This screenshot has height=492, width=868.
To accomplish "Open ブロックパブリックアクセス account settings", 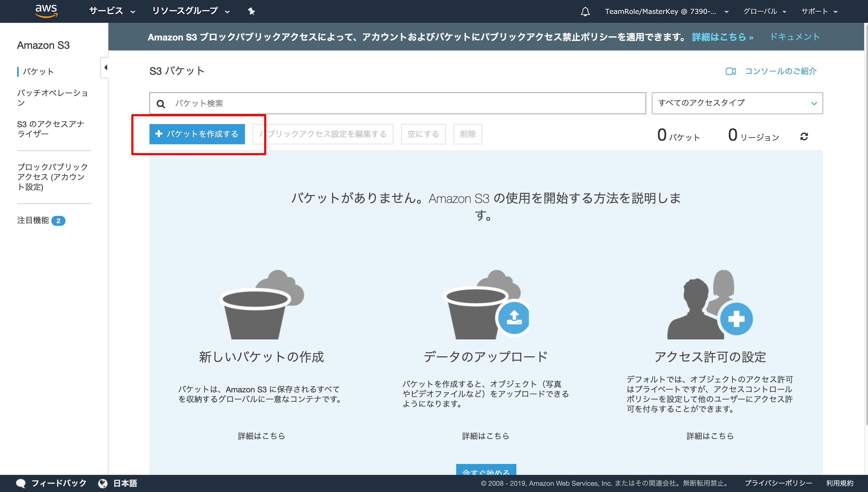I will point(52,177).
